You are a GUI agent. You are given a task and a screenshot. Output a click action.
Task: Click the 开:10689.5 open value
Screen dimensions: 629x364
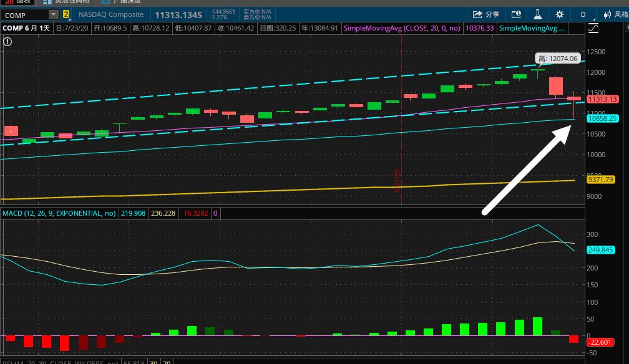(110, 28)
